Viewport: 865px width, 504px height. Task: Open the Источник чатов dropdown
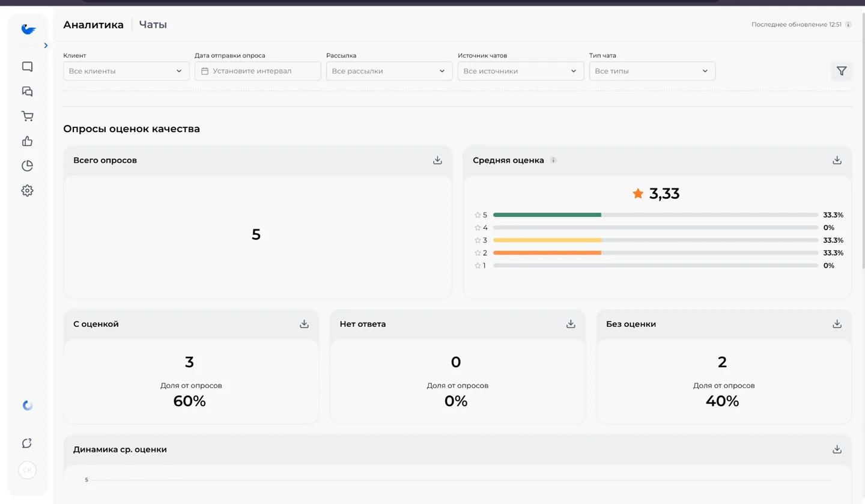tap(521, 71)
